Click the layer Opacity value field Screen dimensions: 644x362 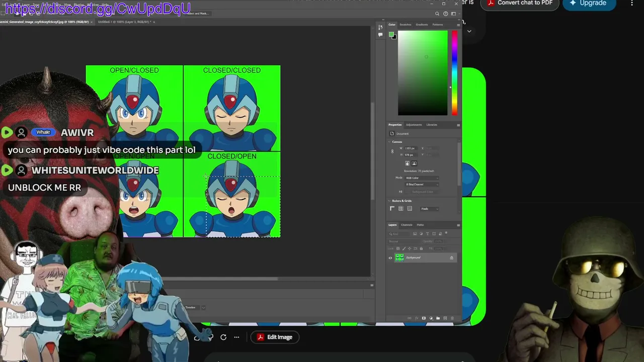click(438, 241)
